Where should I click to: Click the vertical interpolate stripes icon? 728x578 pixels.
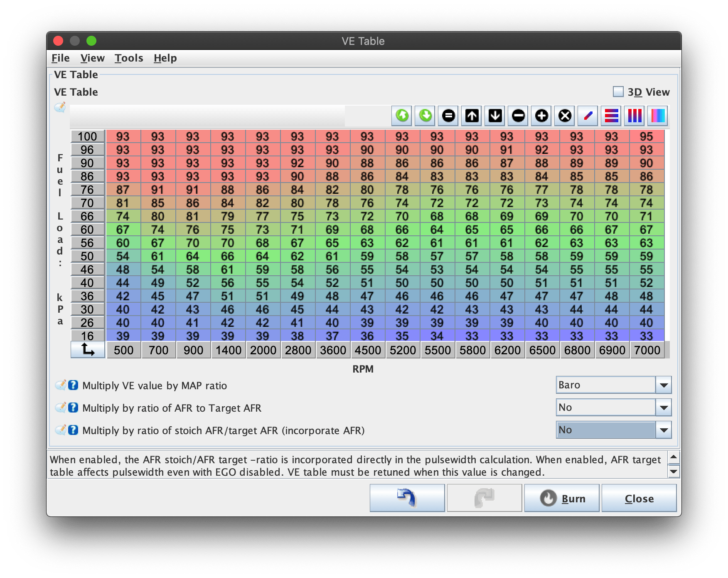pyautogui.click(x=635, y=116)
